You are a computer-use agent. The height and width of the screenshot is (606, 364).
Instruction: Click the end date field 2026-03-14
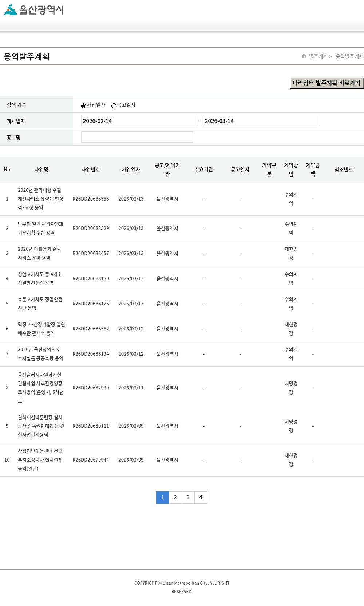[261, 121]
